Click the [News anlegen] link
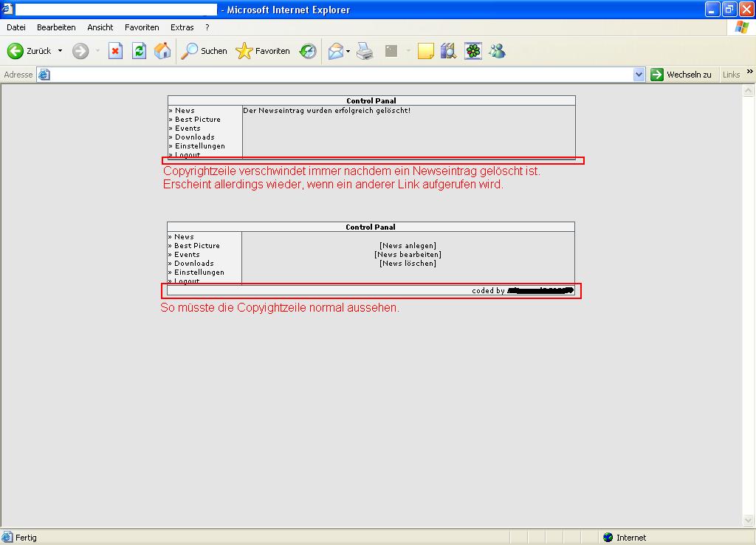 tap(408, 246)
